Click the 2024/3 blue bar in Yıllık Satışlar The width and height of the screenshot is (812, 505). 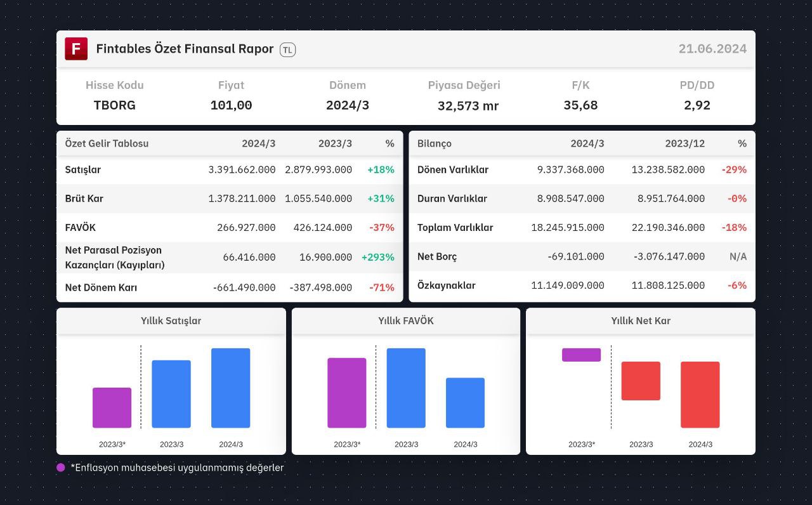pyautogui.click(x=230, y=388)
